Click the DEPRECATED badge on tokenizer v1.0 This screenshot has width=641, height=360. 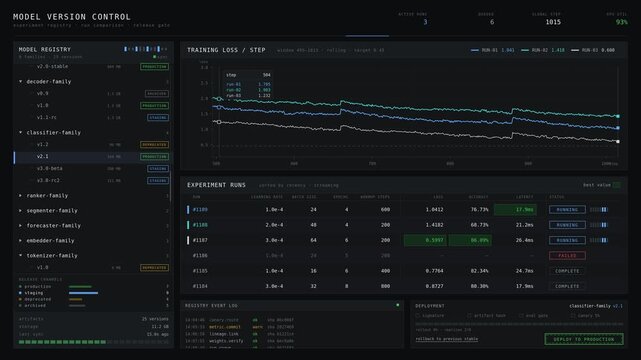pyautogui.click(x=155, y=268)
